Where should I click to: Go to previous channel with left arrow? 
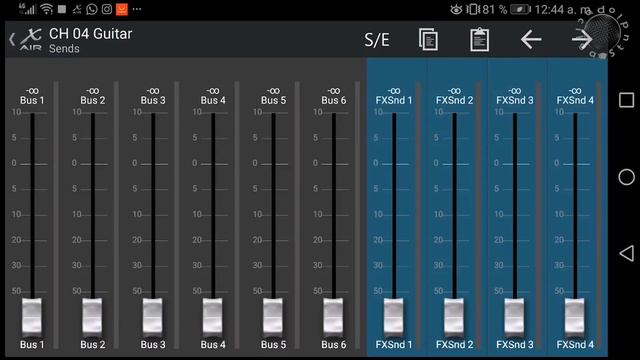tap(531, 40)
